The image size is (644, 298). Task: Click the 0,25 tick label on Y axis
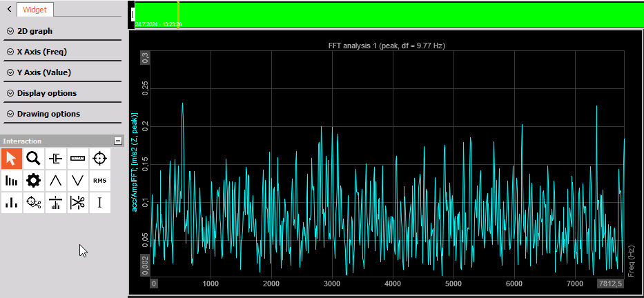[x=144, y=88]
